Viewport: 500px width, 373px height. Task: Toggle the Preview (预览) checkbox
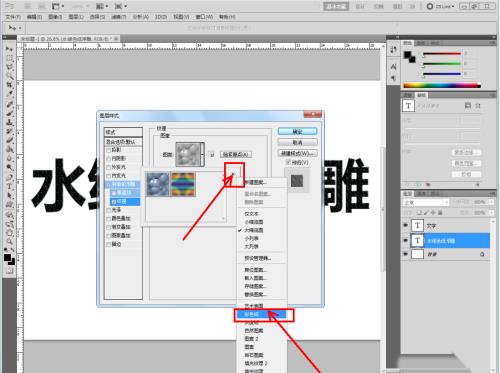[289, 162]
